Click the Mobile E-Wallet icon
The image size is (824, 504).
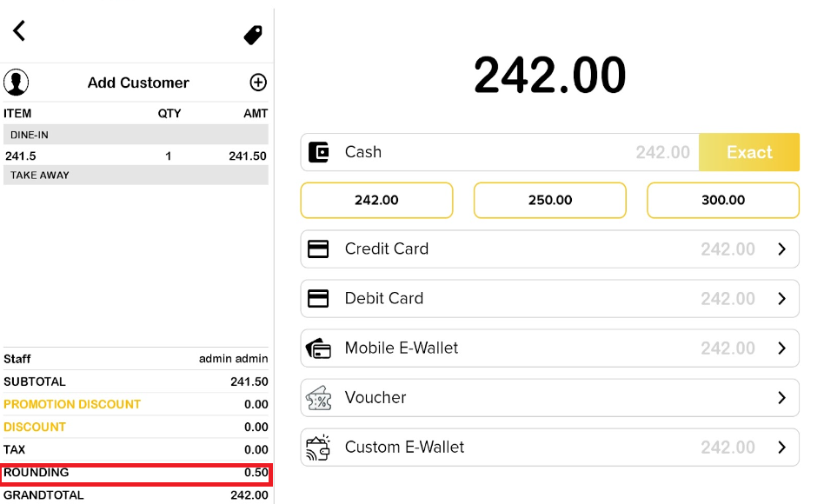319,348
